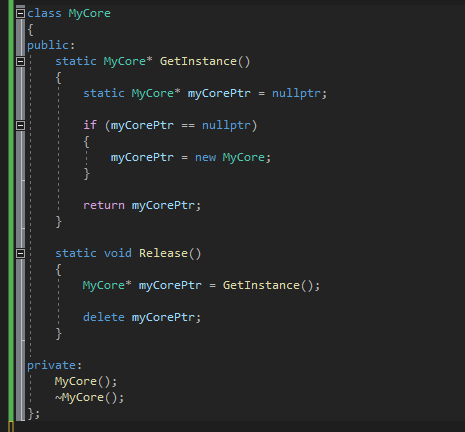Click the 'Release()' method name
This screenshot has width=465, height=432.
[170, 253]
